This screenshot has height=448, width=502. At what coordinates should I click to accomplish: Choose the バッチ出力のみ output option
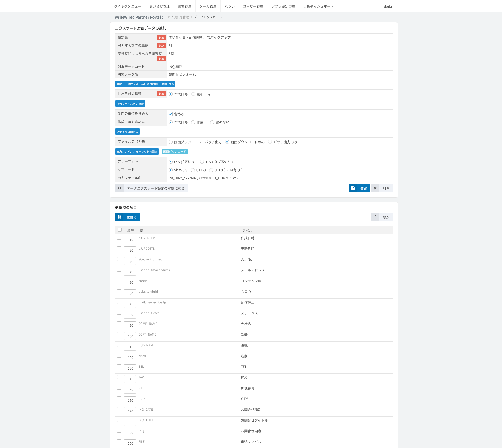click(270, 142)
